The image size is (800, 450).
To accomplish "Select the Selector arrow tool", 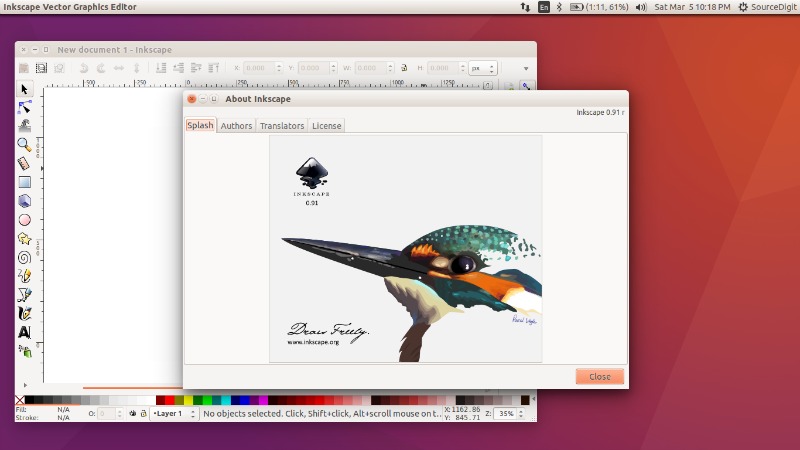I will [x=24, y=89].
